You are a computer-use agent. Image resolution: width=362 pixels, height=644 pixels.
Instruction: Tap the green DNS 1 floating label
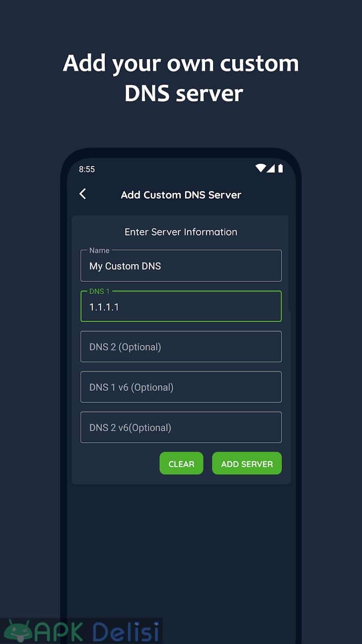(x=99, y=291)
